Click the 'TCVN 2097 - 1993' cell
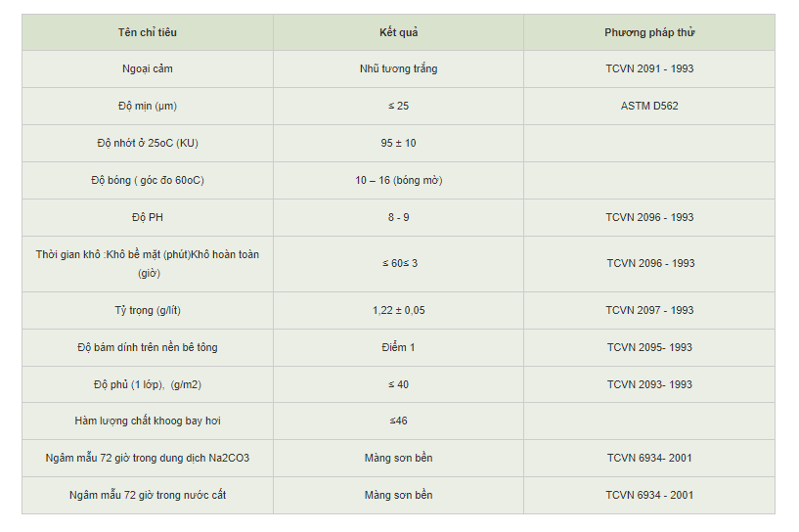 point(649,310)
